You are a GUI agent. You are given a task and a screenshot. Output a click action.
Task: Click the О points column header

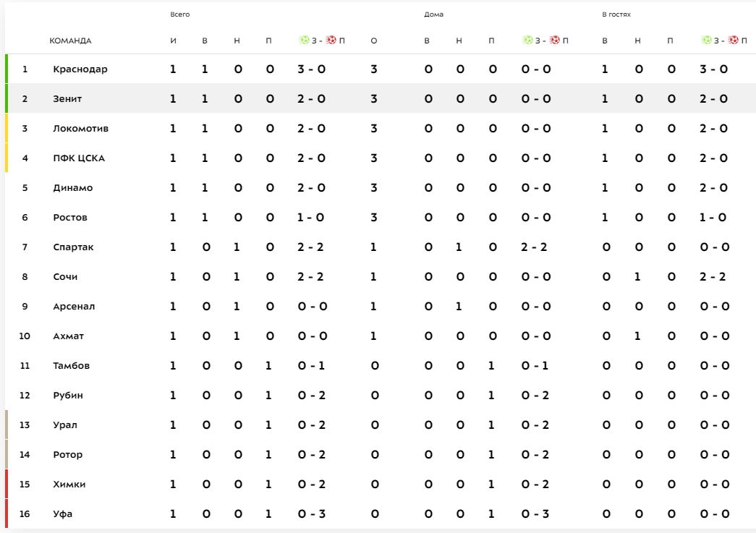pos(373,40)
